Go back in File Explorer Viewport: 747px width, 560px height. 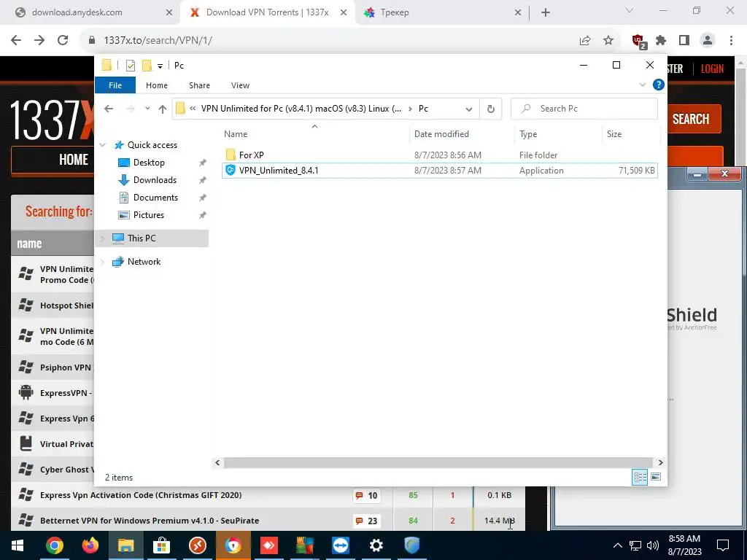109,109
